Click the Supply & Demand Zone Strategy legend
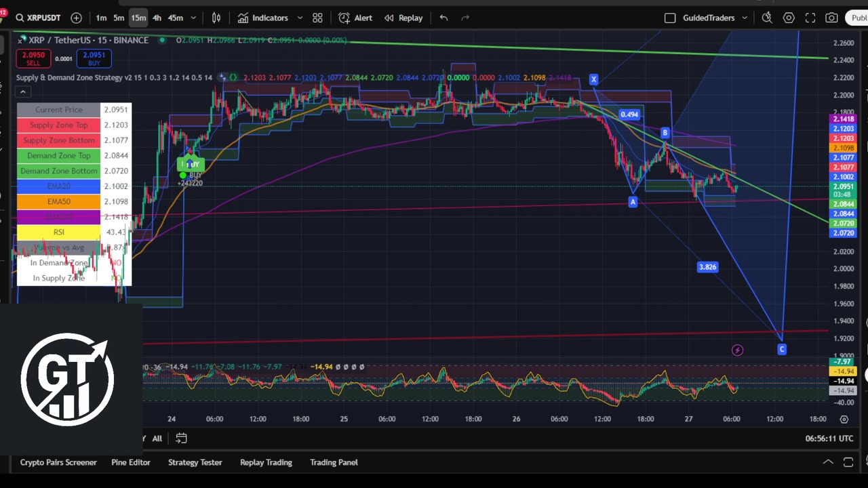 [114, 78]
